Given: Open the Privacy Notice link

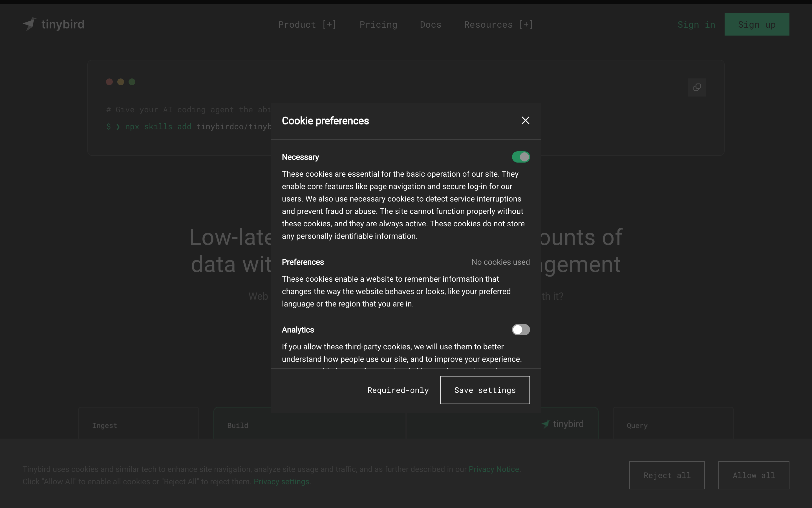Looking at the screenshot, I should pos(494,469).
